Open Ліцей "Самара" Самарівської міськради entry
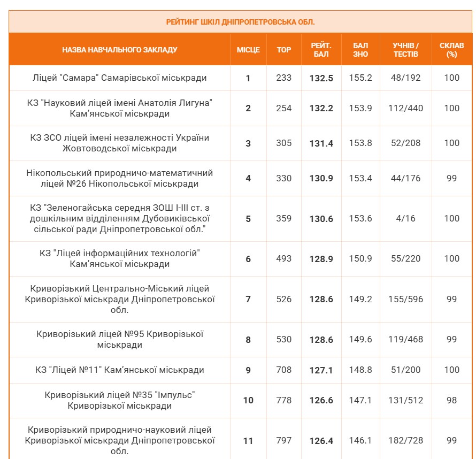Image resolution: width=476 pixels, height=459 pixels. click(119, 78)
